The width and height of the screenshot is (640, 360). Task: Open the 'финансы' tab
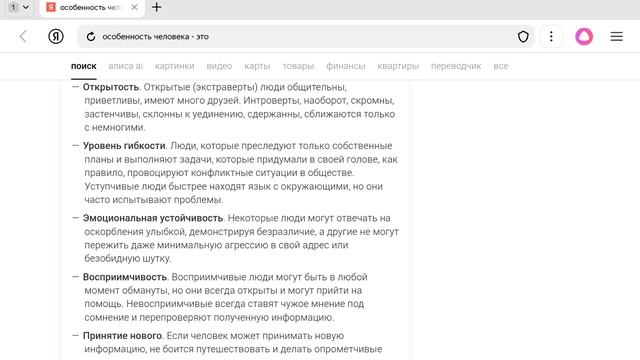tap(346, 66)
